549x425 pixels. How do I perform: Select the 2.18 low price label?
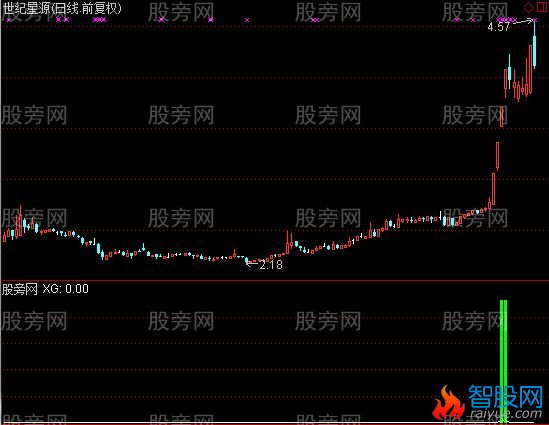(271, 265)
